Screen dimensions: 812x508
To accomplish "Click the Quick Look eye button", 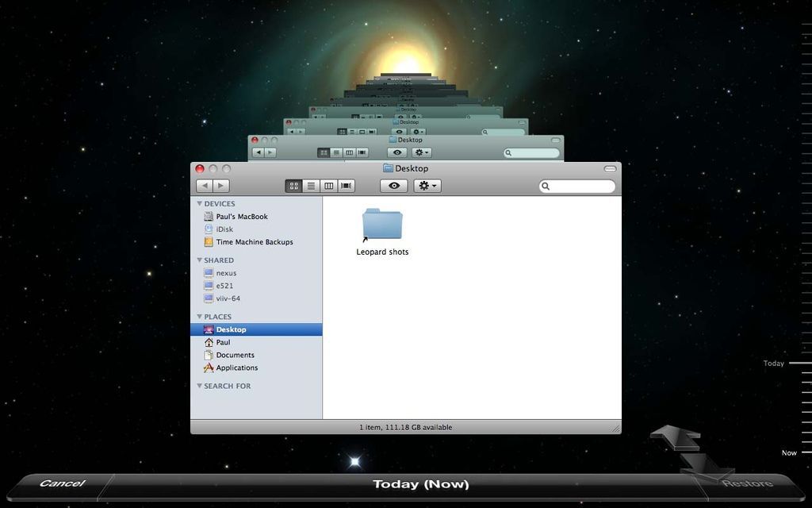I will pos(393,186).
